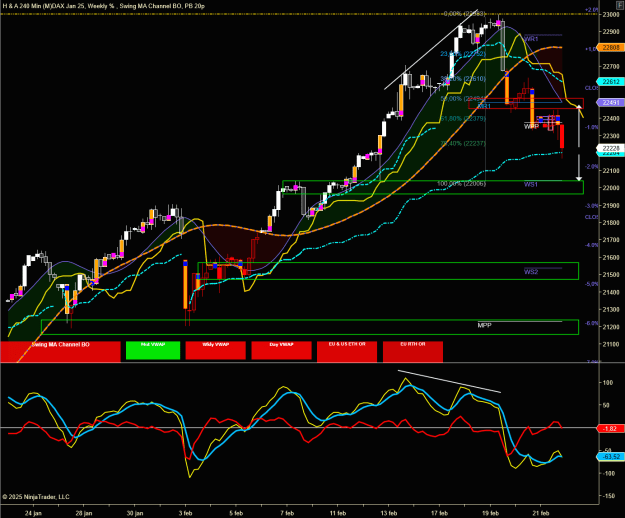Viewport: 625px width, 518px height.
Task: Click the 3 feb date label
Action: click(185, 513)
